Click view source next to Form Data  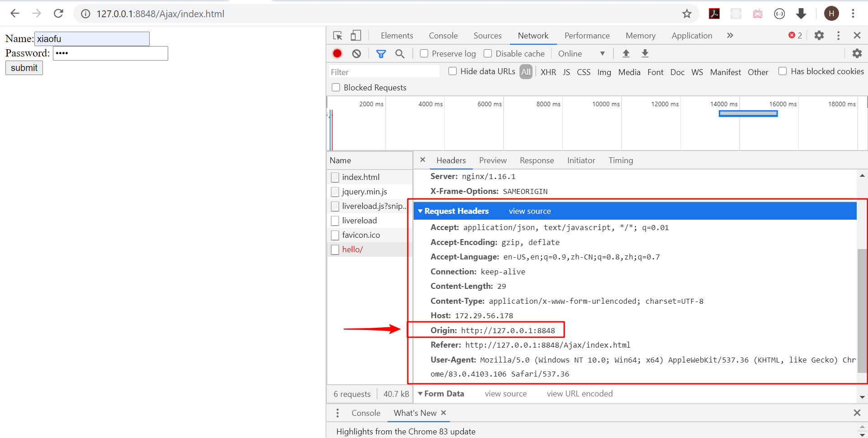(505, 394)
